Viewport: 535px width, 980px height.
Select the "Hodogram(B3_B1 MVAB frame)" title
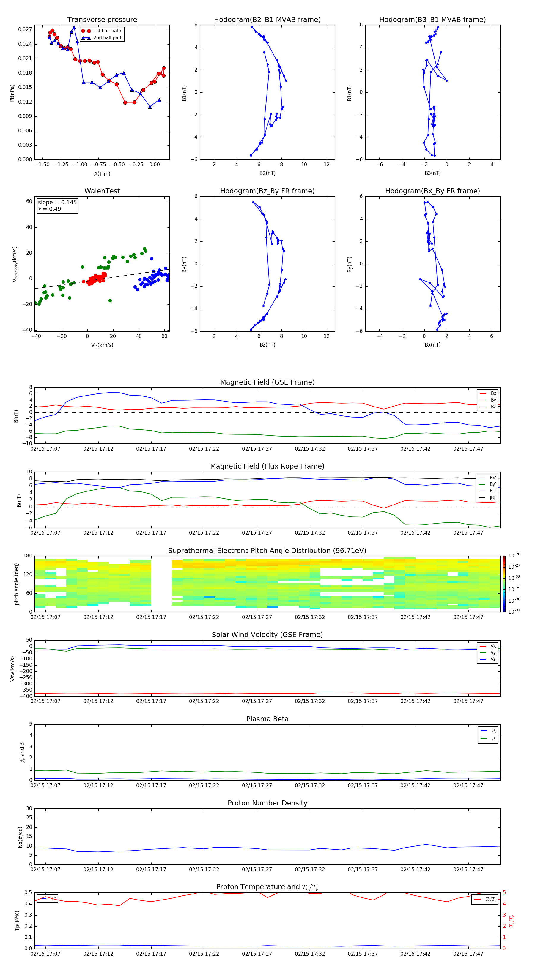coord(432,19)
